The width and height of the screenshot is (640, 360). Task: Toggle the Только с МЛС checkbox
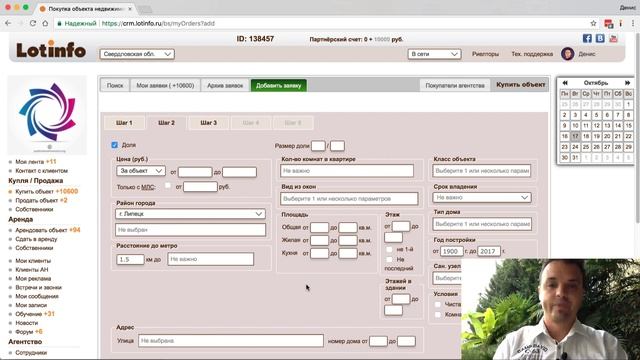coord(167,186)
